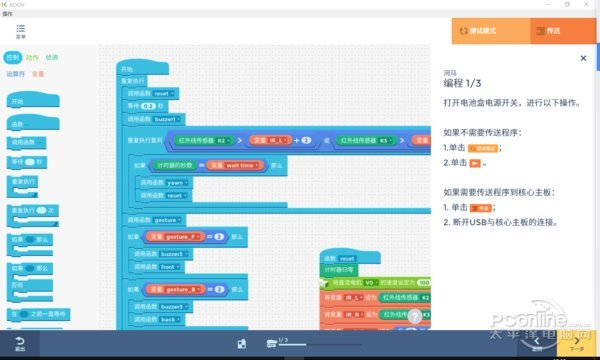Image resolution: width=600 pixels, height=360 pixels.
Task: Open the IR_R variable dropdown in reset function
Action: 354,315
